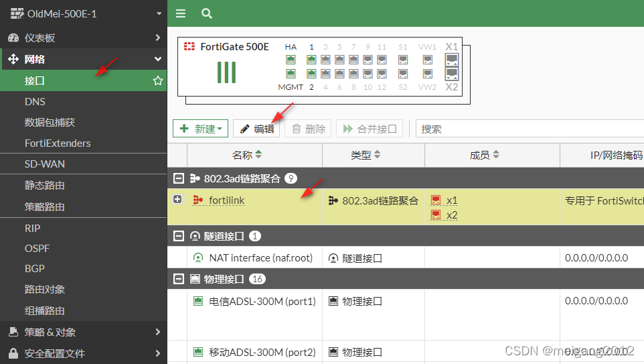Select port 11 on FortiGate faceplate
This screenshot has width=644, height=364.
point(382,60)
